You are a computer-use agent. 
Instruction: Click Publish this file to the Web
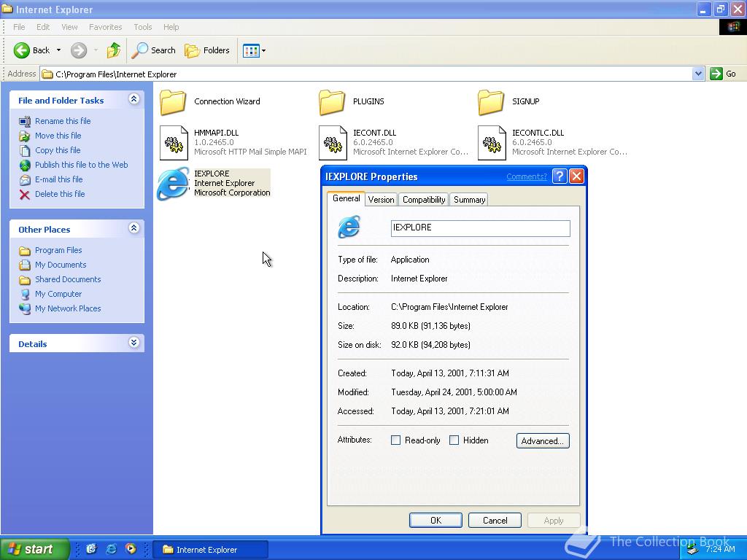(x=81, y=165)
